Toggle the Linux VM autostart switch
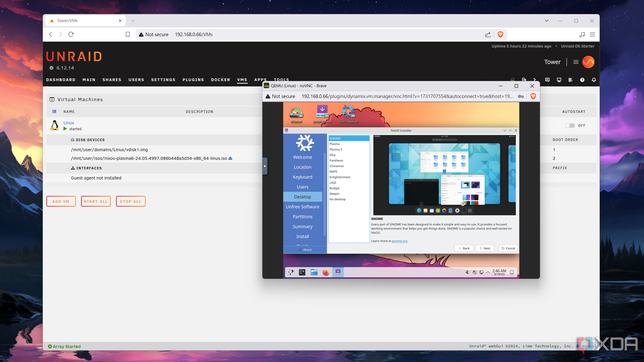The image size is (644, 362). [570, 125]
